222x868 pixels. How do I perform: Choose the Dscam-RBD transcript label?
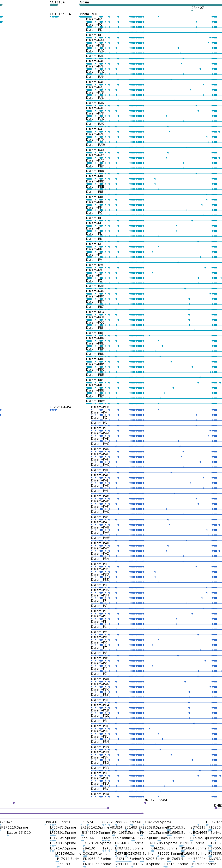pyautogui.click(x=95, y=181)
